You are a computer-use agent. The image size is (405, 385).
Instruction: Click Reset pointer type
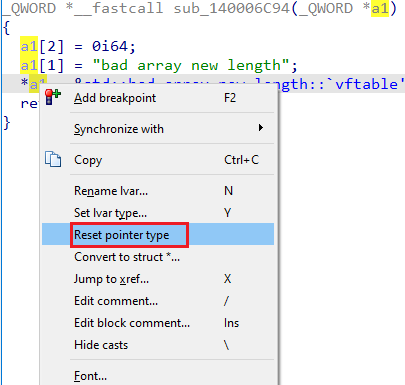coord(158,235)
